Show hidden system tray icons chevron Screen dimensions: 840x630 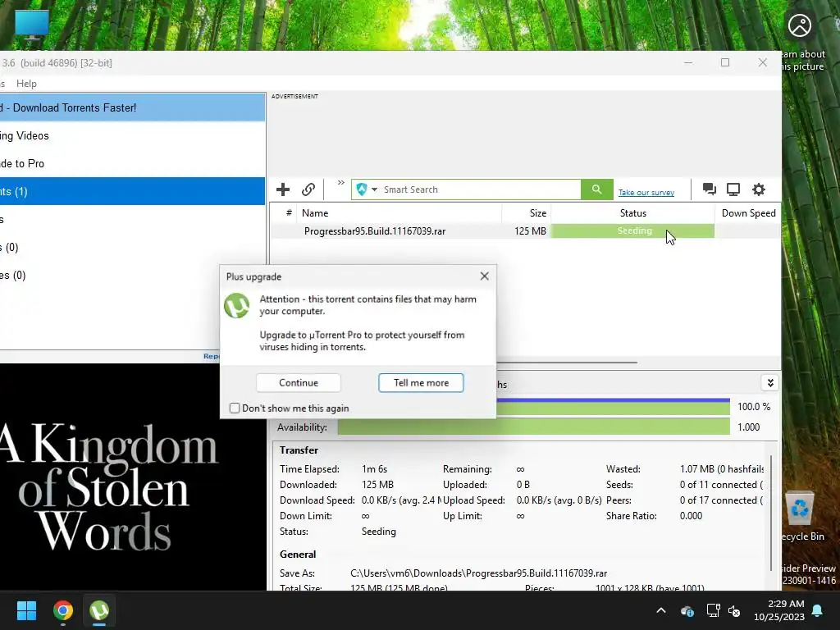coord(661,610)
